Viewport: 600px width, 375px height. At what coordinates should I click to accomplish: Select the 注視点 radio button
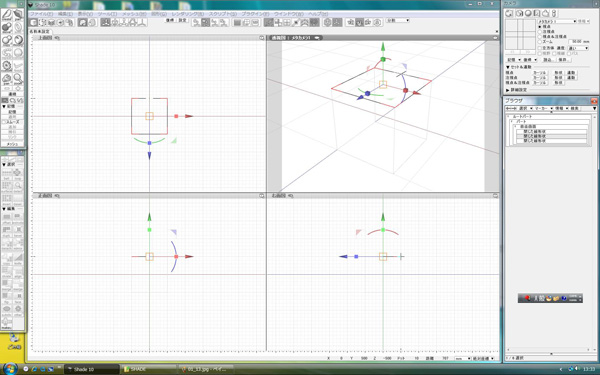tap(540, 32)
